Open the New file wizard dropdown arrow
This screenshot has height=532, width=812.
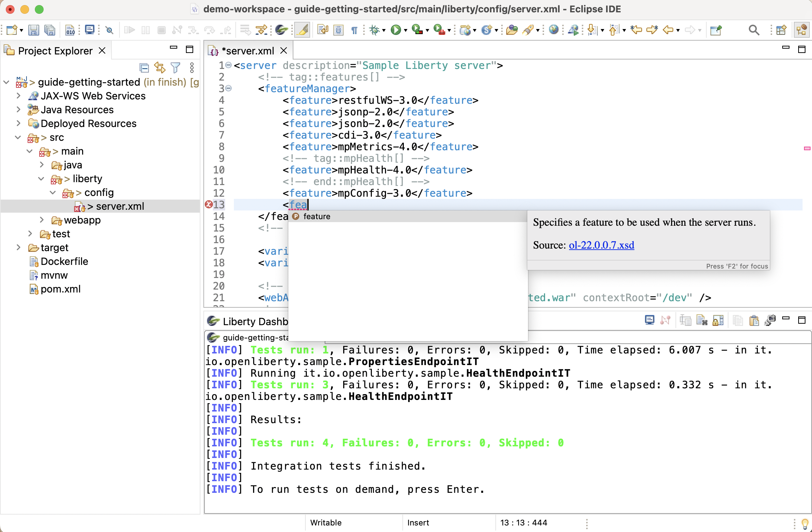(21, 30)
